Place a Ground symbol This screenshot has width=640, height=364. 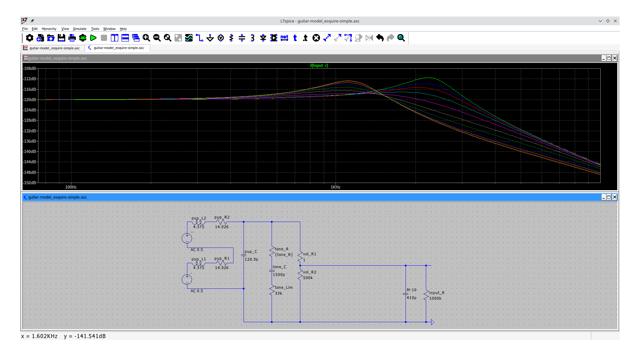click(x=210, y=38)
